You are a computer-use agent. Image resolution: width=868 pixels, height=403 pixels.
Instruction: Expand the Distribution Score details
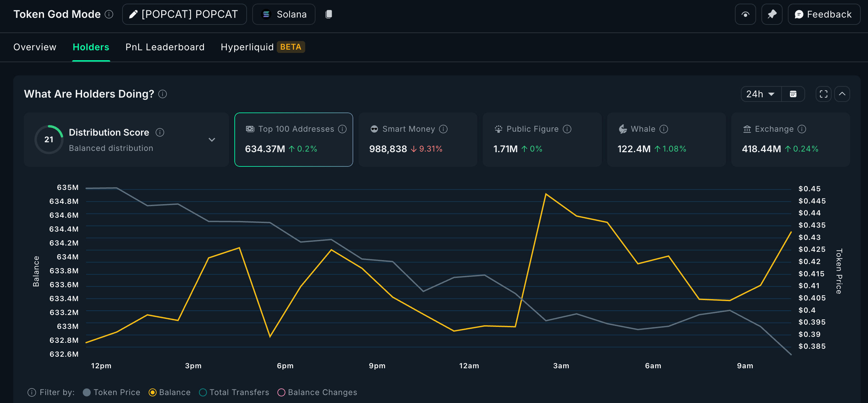tap(212, 139)
